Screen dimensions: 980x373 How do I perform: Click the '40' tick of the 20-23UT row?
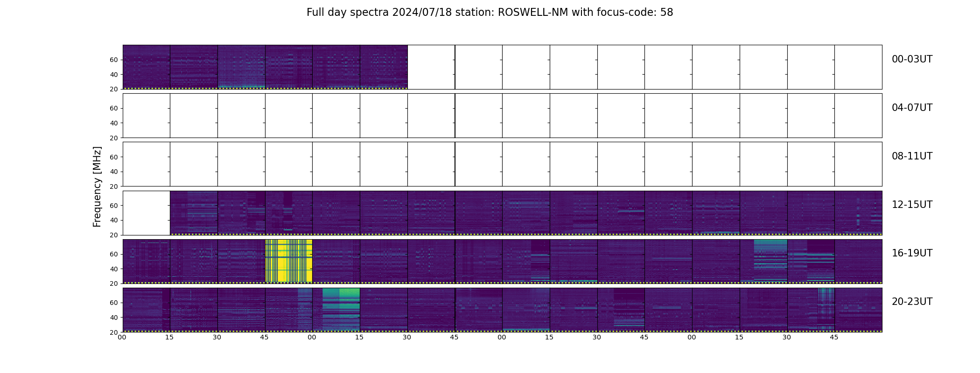[x=114, y=318]
